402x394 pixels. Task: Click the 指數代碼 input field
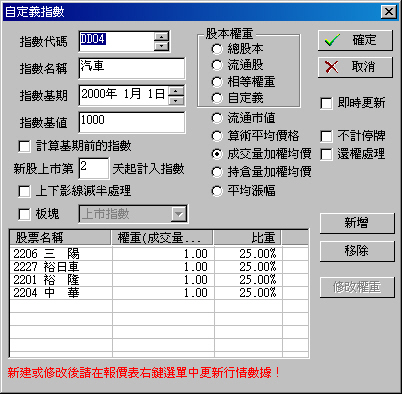(x=117, y=42)
